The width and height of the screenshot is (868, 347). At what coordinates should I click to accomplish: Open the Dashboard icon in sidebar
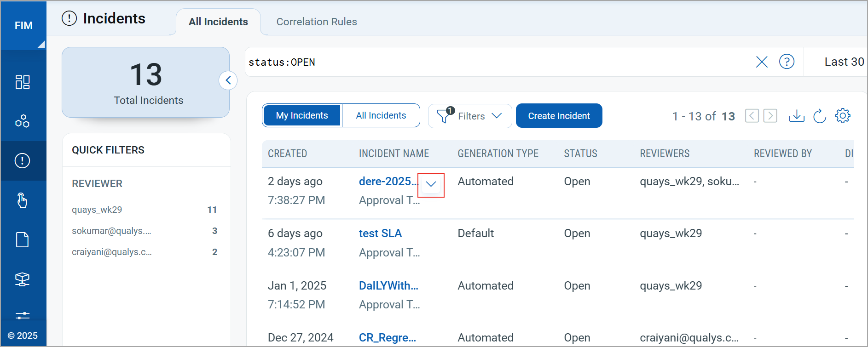point(23,82)
